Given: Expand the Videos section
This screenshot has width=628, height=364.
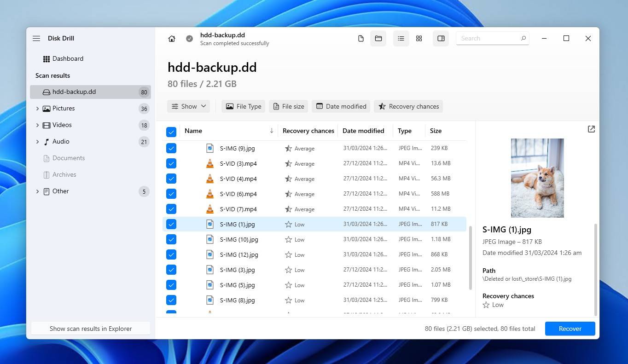Looking at the screenshot, I should coord(38,125).
